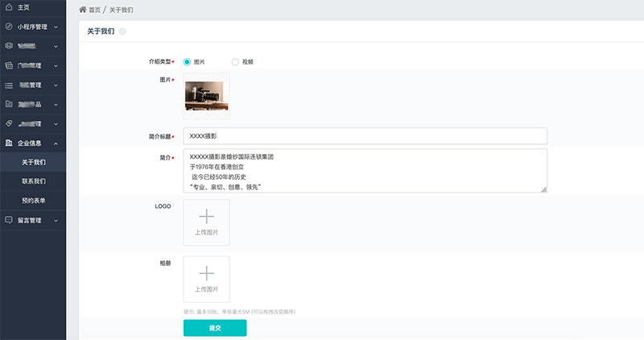The height and width of the screenshot is (340, 644).
Task: Click the breadcrumb home icon
Action: pos(82,10)
